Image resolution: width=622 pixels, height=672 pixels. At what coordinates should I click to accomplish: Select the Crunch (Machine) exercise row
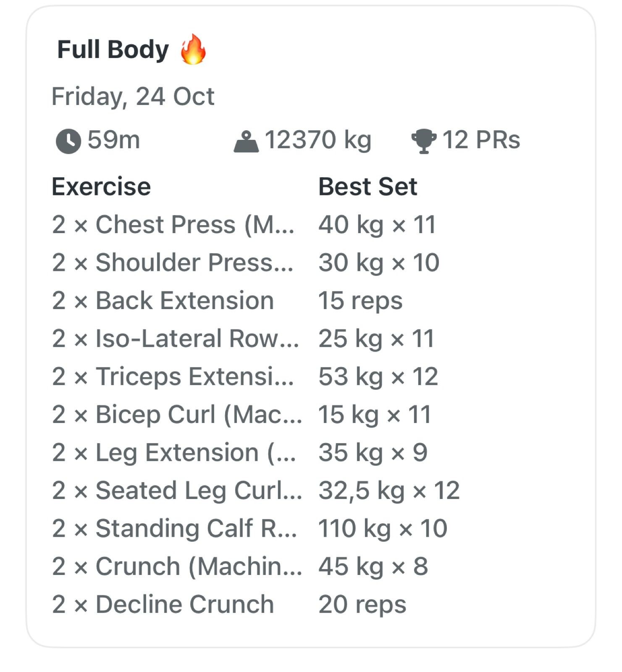coord(177,567)
